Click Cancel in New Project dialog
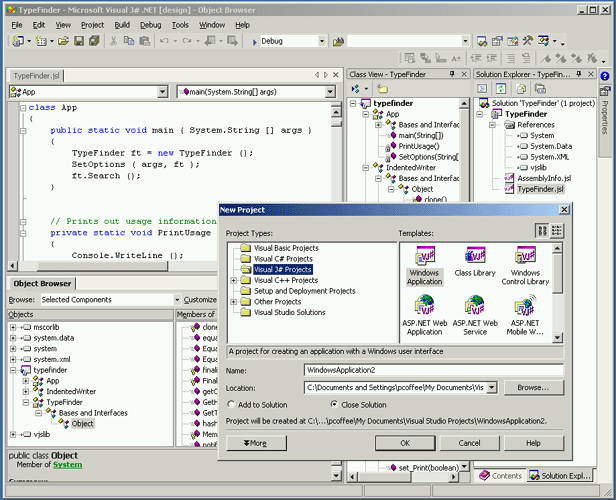 point(469,443)
